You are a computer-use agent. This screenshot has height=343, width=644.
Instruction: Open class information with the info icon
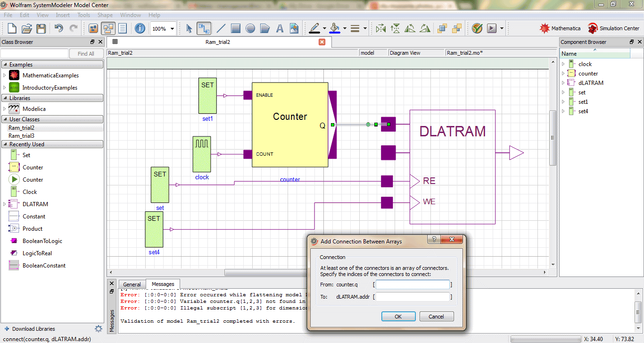pos(140,28)
